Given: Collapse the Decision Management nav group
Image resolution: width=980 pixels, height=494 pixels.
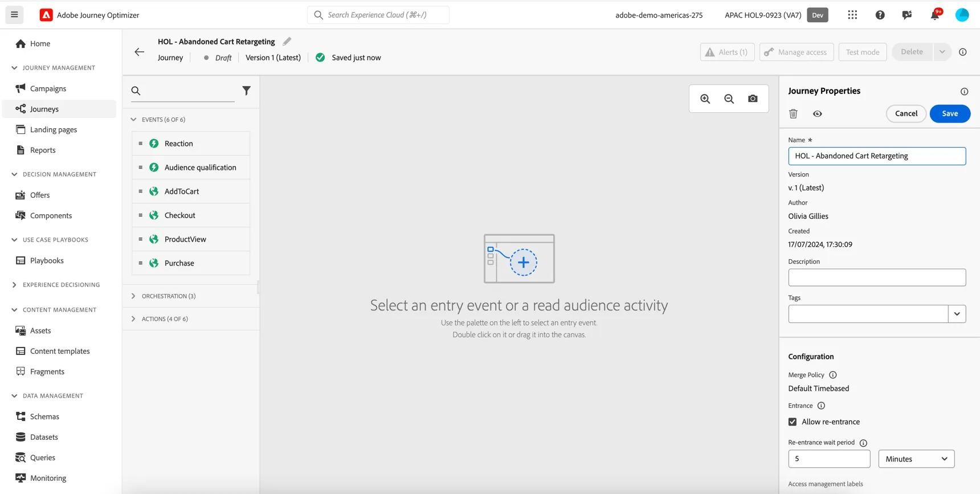Looking at the screenshot, I should pyautogui.click(x=14, y=174).
